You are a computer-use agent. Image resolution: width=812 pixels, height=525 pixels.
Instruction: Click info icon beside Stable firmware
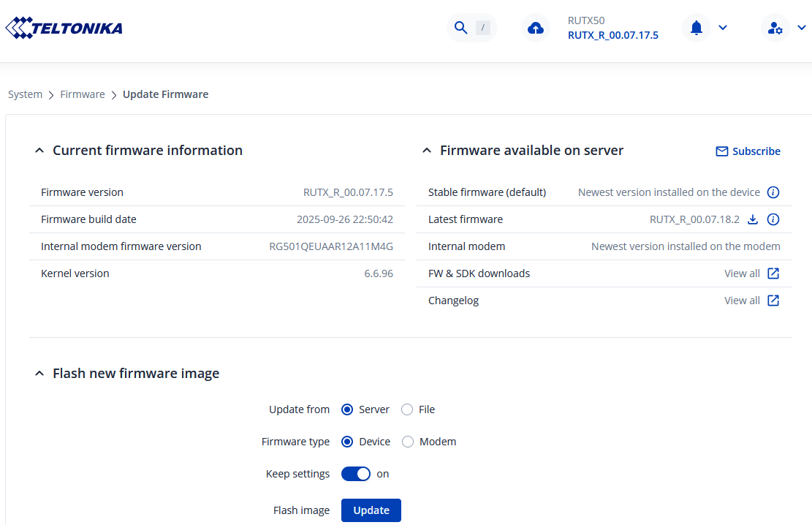point(773,192)
